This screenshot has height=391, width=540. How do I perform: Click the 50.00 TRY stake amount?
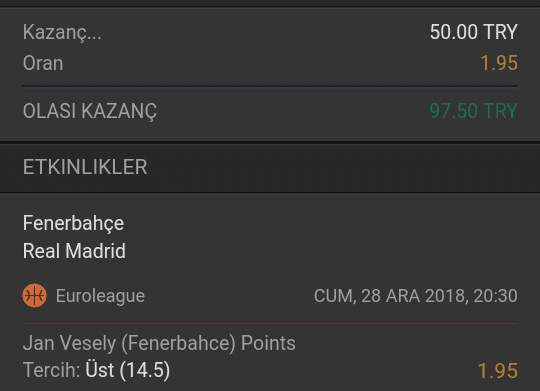pos(474,32)
